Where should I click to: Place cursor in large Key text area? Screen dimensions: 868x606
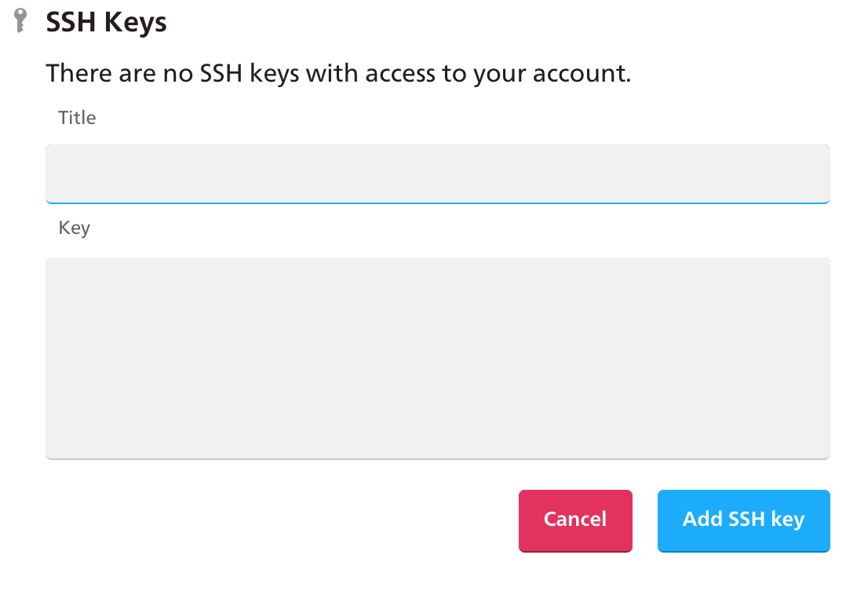(437, 359)
